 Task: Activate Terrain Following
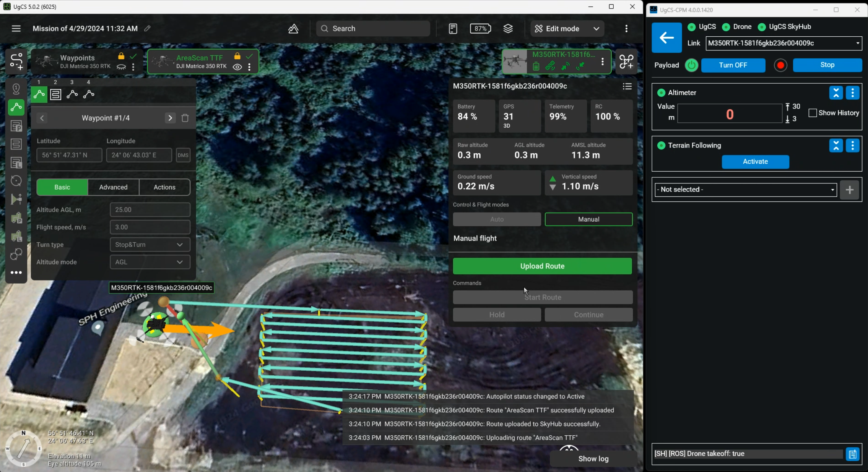755,162
